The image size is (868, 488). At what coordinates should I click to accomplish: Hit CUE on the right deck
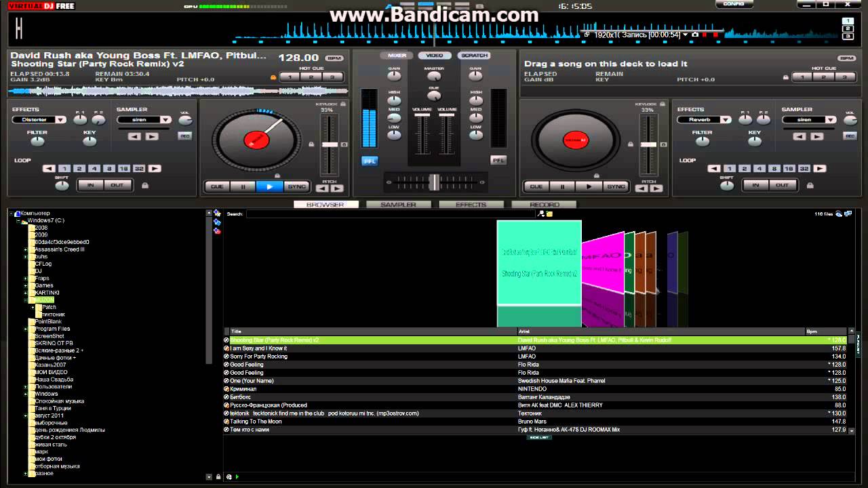click(536, 186)
